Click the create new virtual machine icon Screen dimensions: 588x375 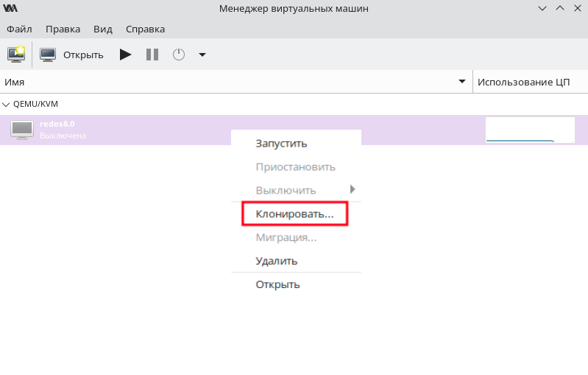tap(16, 55)
